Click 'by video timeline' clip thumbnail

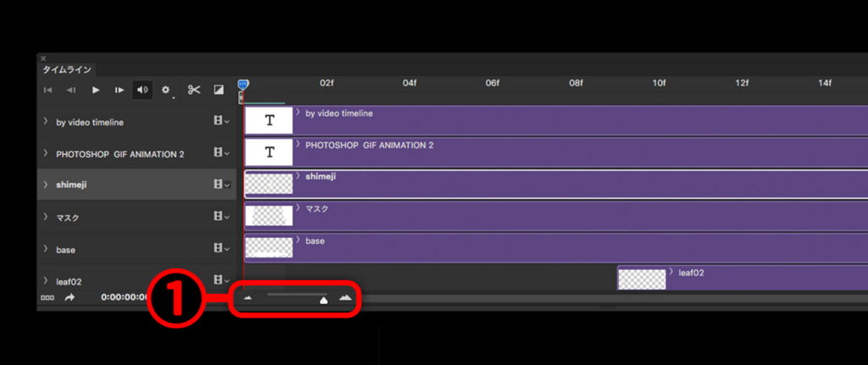(269, 120)
